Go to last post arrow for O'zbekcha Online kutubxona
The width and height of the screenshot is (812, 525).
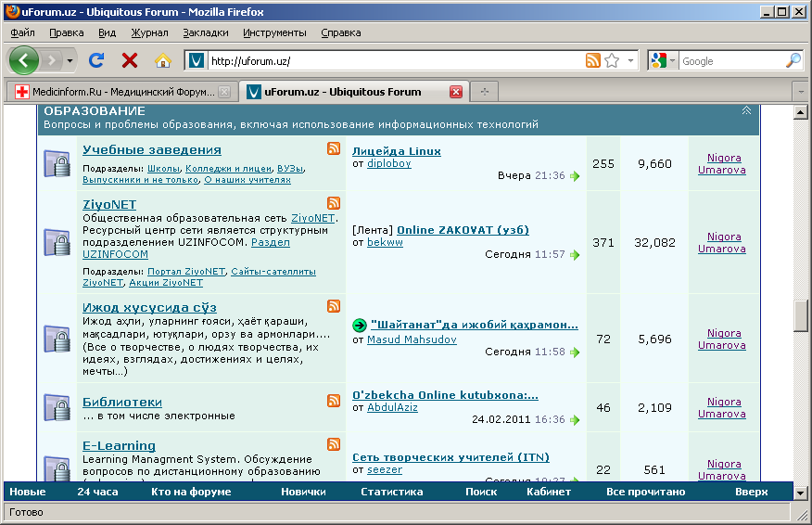[575, 420]
